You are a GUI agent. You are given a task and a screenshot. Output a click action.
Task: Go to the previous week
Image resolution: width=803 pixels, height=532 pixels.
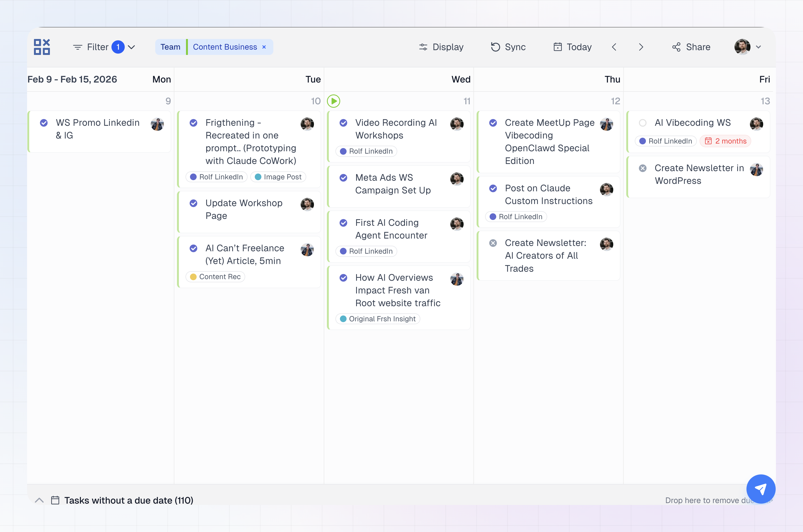coord(614,47)
